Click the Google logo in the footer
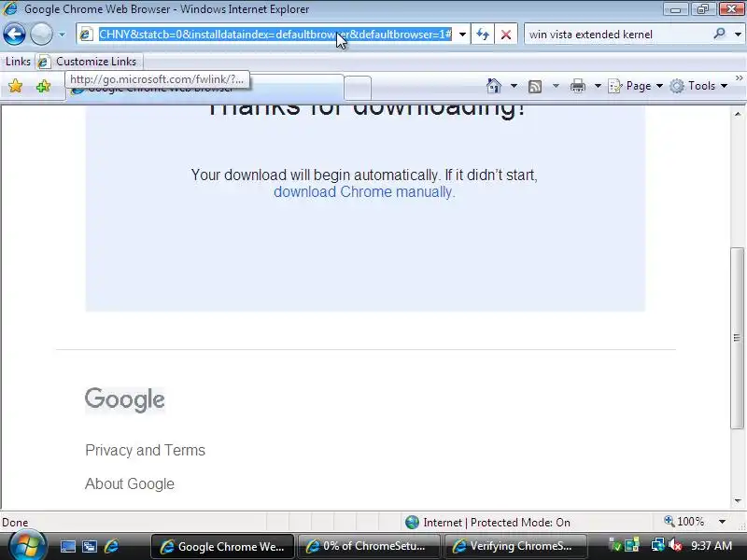Viewport: 747px width, 560px height. (x=125, y=399)
